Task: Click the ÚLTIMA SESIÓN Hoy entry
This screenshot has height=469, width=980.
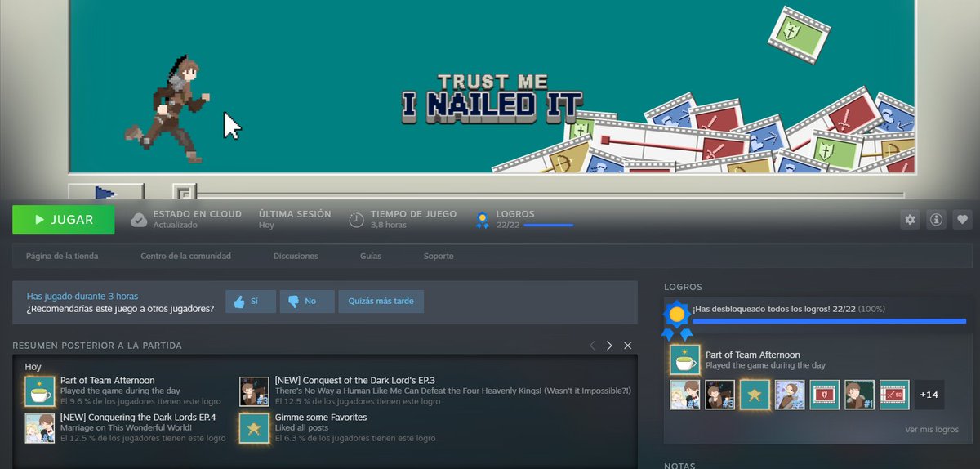Action: 295,219
